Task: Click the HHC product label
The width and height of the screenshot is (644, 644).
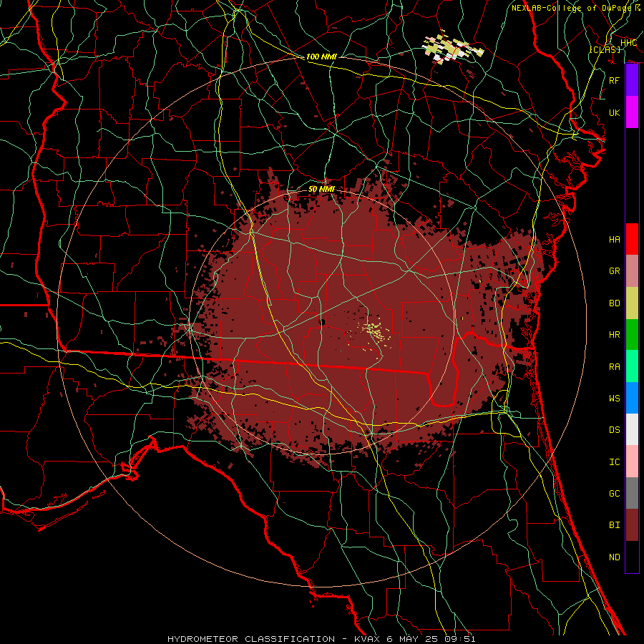Action: (x=629, y=43)
